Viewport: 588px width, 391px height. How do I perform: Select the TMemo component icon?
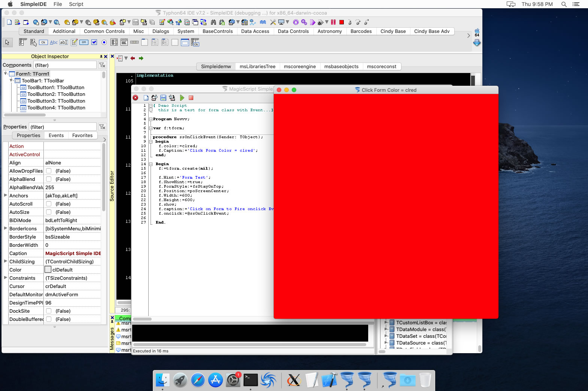point(74,42)
